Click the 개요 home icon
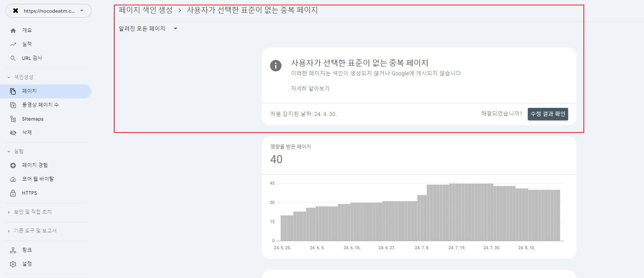This screenshot has height=278, width=644. tap(13, 31)
